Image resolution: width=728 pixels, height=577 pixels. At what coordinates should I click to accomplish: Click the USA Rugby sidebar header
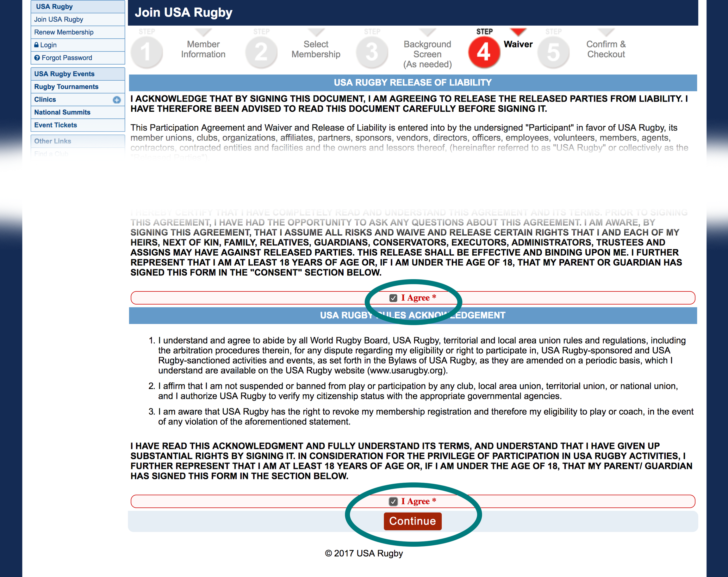click(x=78, y=6)
